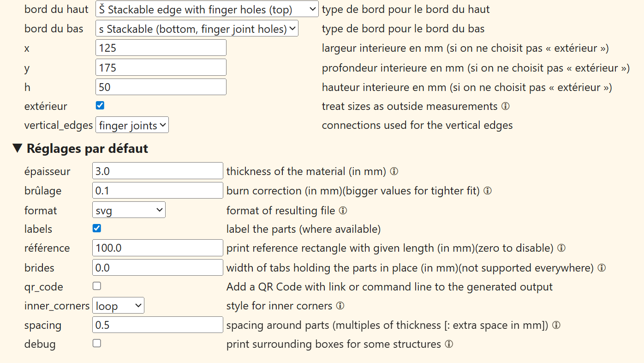
Task: Click info icon next to thickness of material
Action: click(394, 171)
